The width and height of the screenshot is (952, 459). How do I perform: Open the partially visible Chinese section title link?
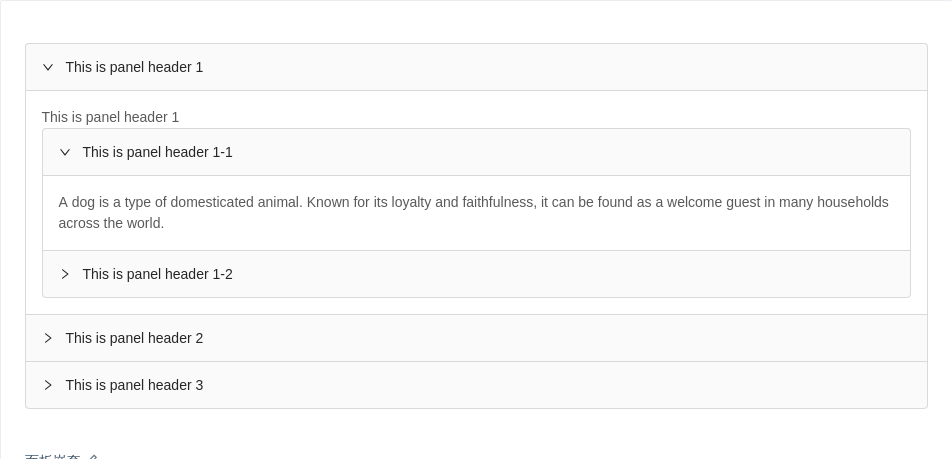coord(52,456)
